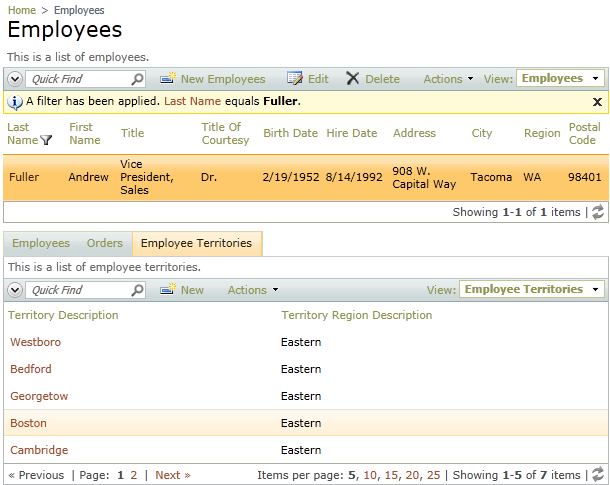
Task: Click Next page link
Action: (173, 475)
